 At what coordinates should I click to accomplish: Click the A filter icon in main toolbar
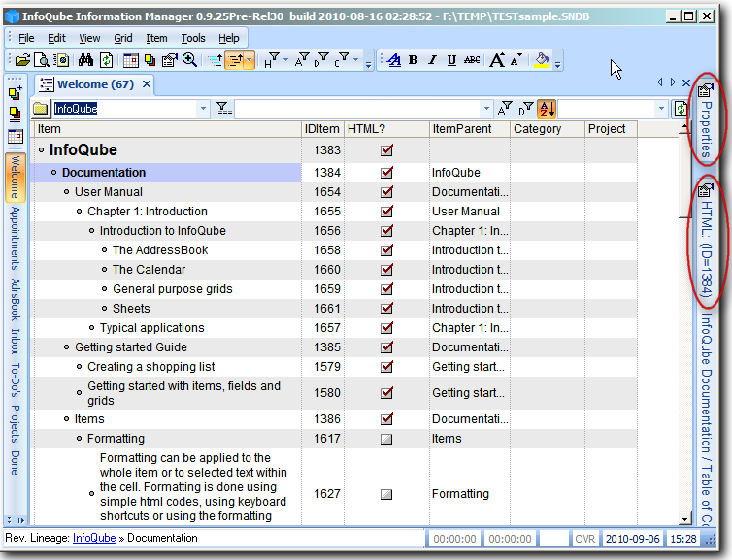[x=302, y=60]
